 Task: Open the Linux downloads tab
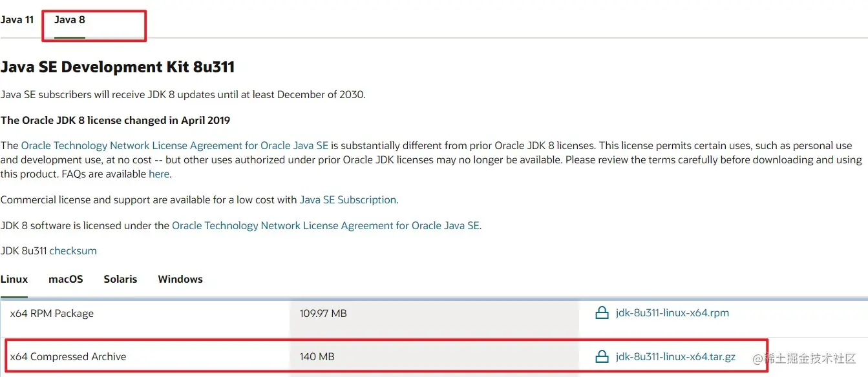(x=14, y=280)
